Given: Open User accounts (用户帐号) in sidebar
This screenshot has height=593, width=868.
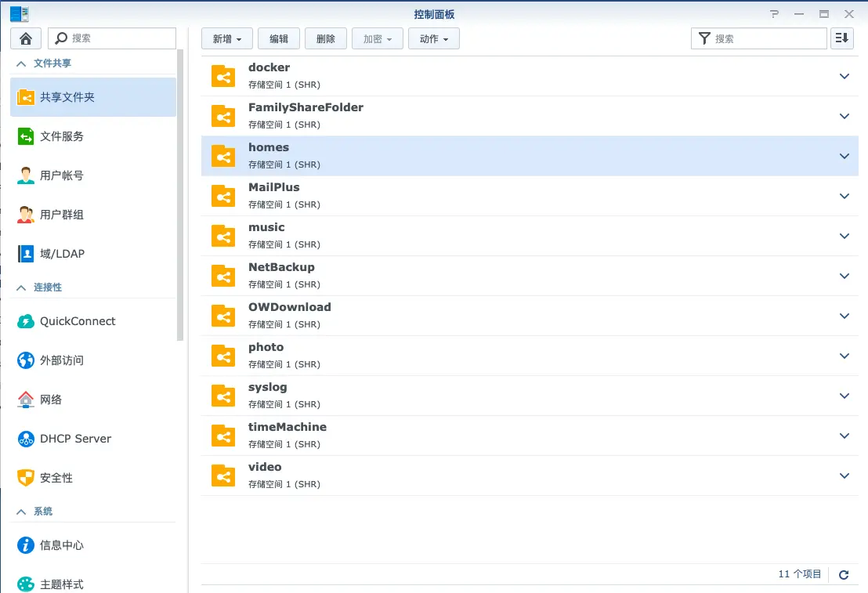Looking at the screenshot, I should click(x=93, y=175).
